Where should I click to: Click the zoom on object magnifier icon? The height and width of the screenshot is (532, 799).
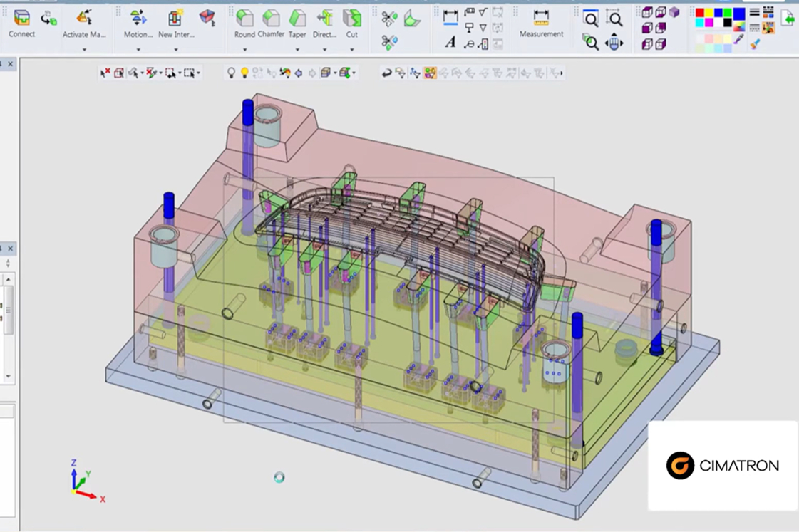coord(591,42)
